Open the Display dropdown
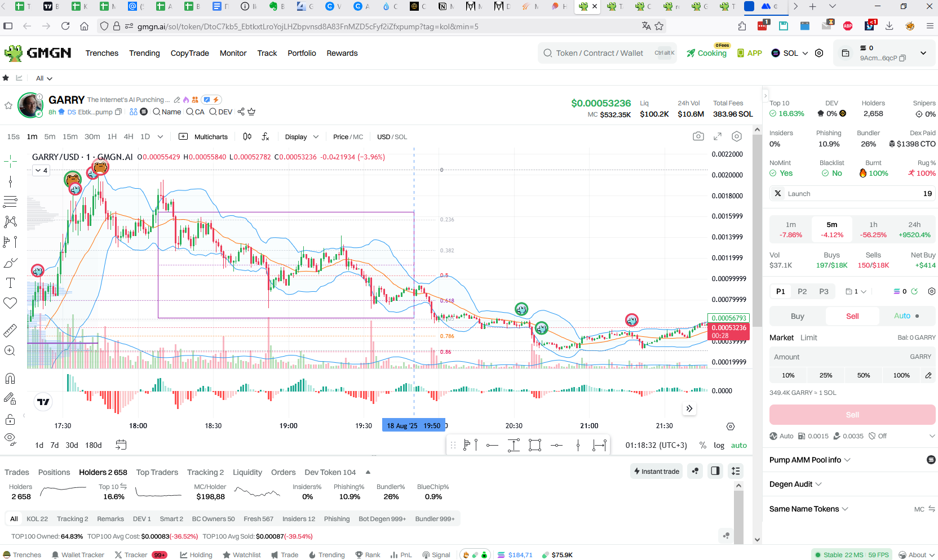The height and width of the screenshot is (560, 938). coord(302,137)
